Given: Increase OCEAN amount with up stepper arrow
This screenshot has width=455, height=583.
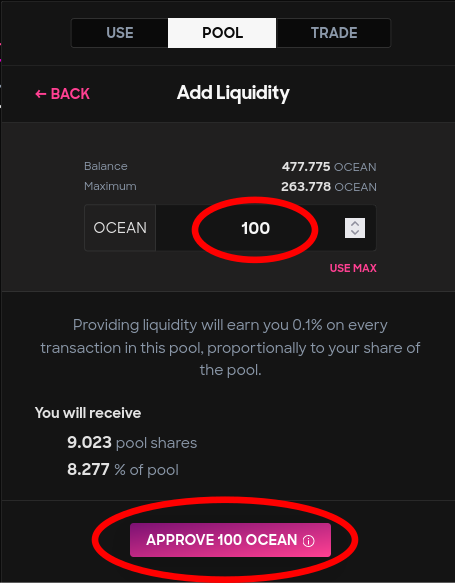Looking at the screenshot, I should coord(355,223).
